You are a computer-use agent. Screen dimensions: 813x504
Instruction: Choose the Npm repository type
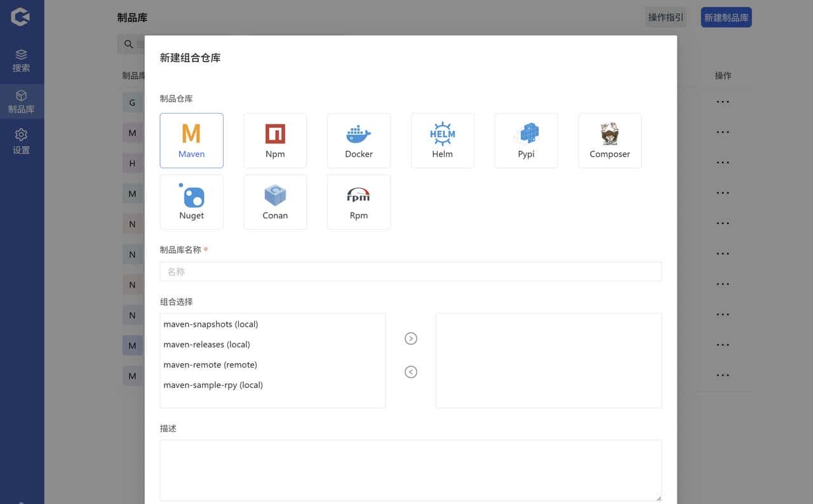click(275, 140)
